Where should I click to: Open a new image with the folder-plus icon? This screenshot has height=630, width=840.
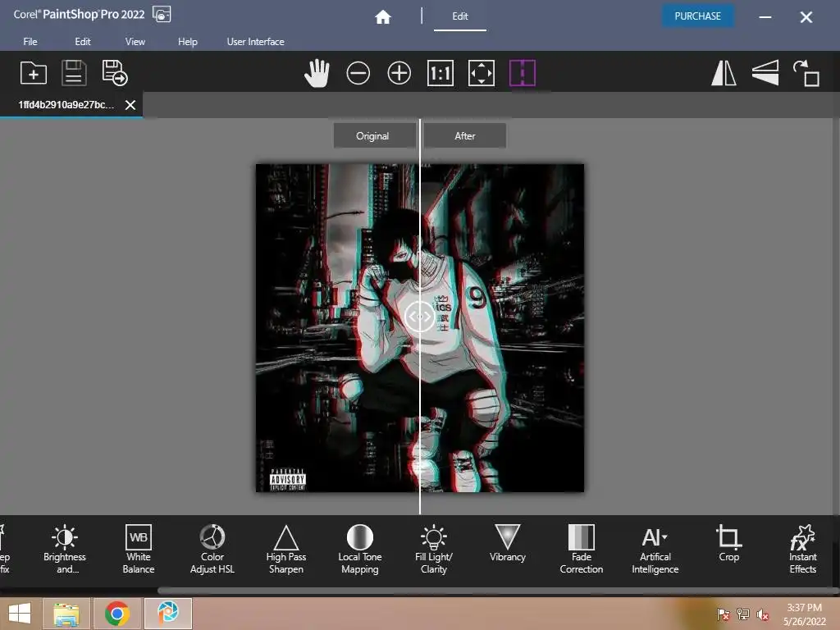[33, 73]
